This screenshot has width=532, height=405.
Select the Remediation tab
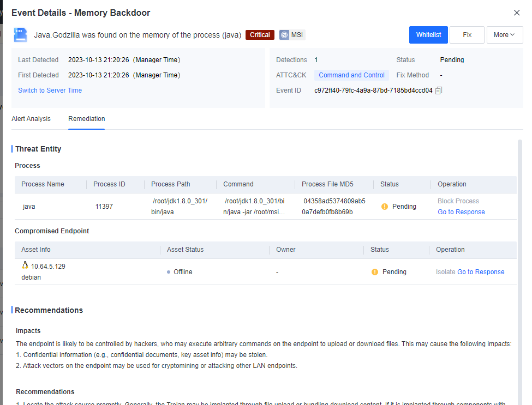point(86,119)
